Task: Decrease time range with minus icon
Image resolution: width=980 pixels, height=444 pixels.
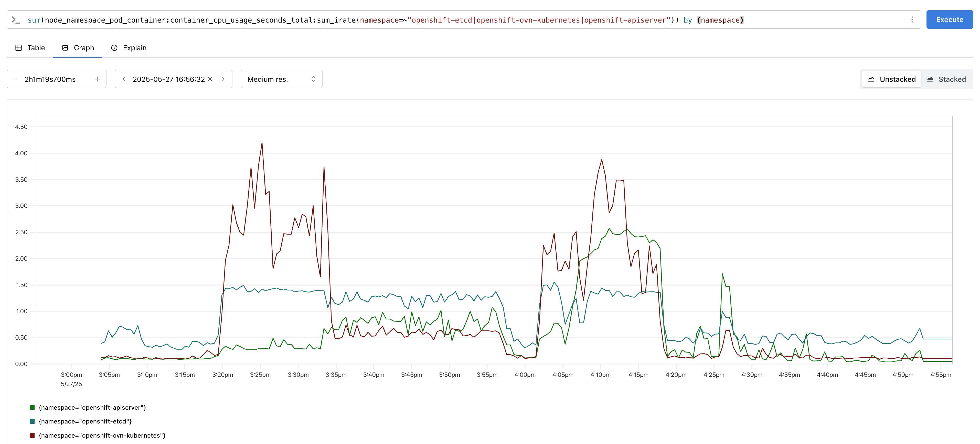Action: click(x=16, y=79)
